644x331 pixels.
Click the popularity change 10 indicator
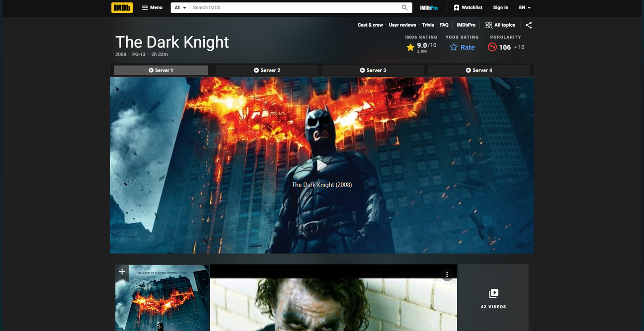(519, 47)
